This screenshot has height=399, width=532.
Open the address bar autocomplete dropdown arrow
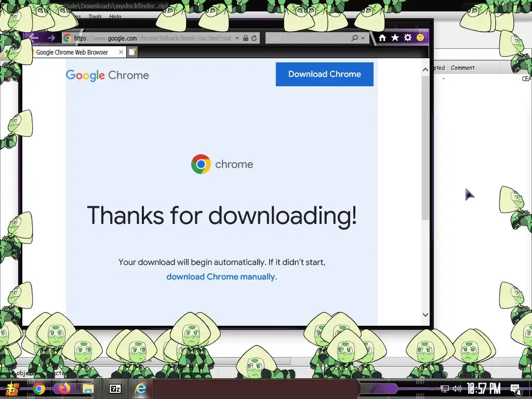click(x=237, y=38)
